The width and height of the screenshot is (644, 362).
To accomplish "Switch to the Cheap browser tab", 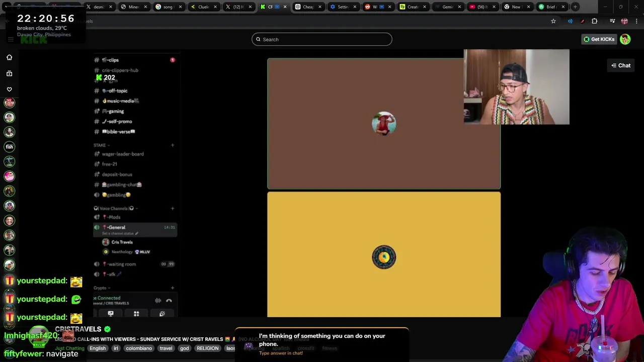I will (x=307, y=7).
